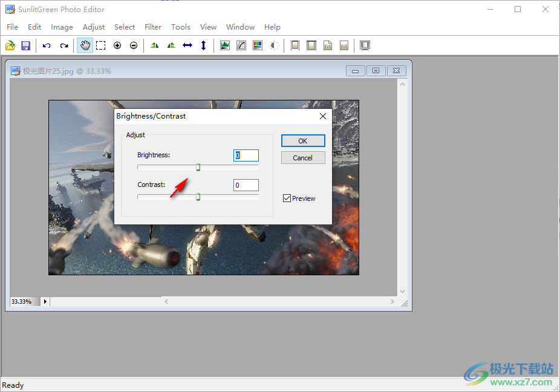This screenshot has width=560, height=392.
Task: Click the Cancel button in dialog
Action: [x=303, y=157]
